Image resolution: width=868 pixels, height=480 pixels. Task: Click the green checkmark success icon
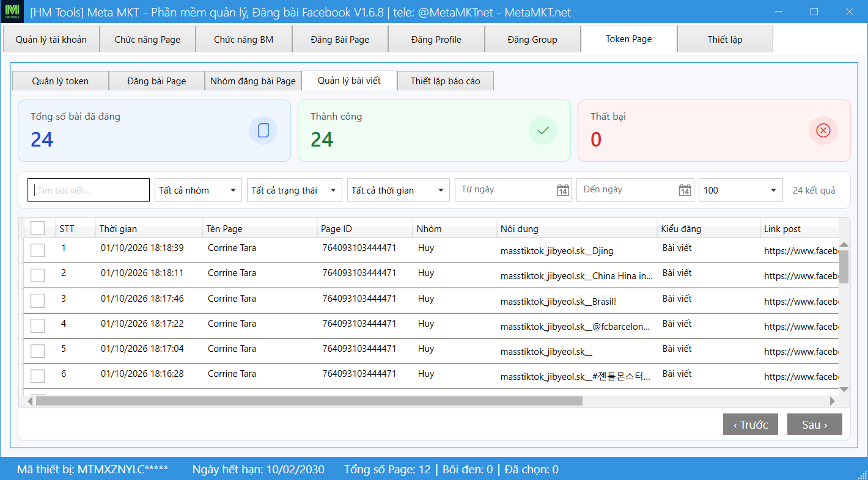[543, 130]
